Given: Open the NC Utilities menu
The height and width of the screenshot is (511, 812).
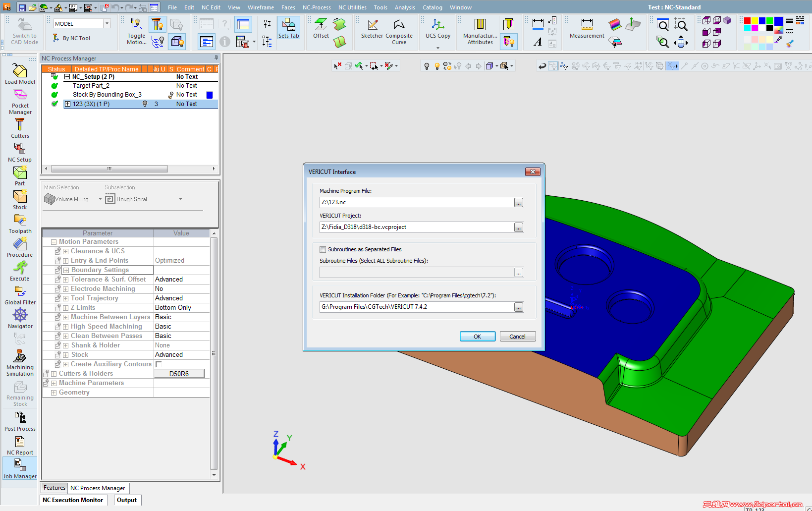Looking at the screenshot, I should pos(352,7).
